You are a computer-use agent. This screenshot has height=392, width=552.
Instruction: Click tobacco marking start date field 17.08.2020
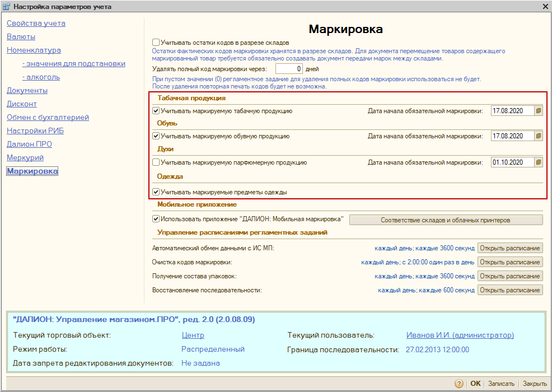coord(513,110)
